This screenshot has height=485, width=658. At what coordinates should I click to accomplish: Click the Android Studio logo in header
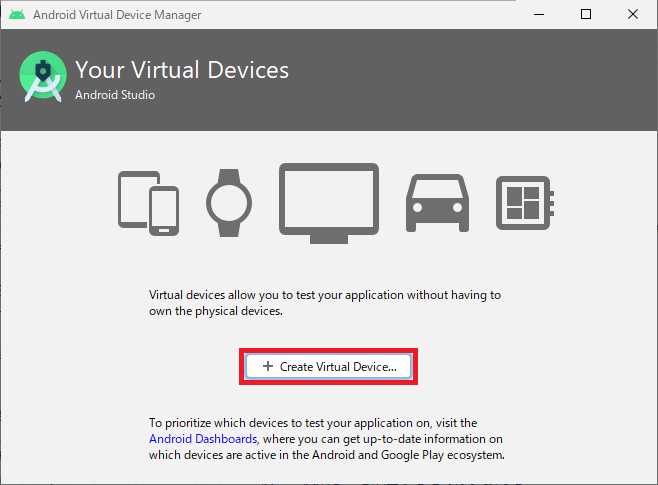pos(43,77)
